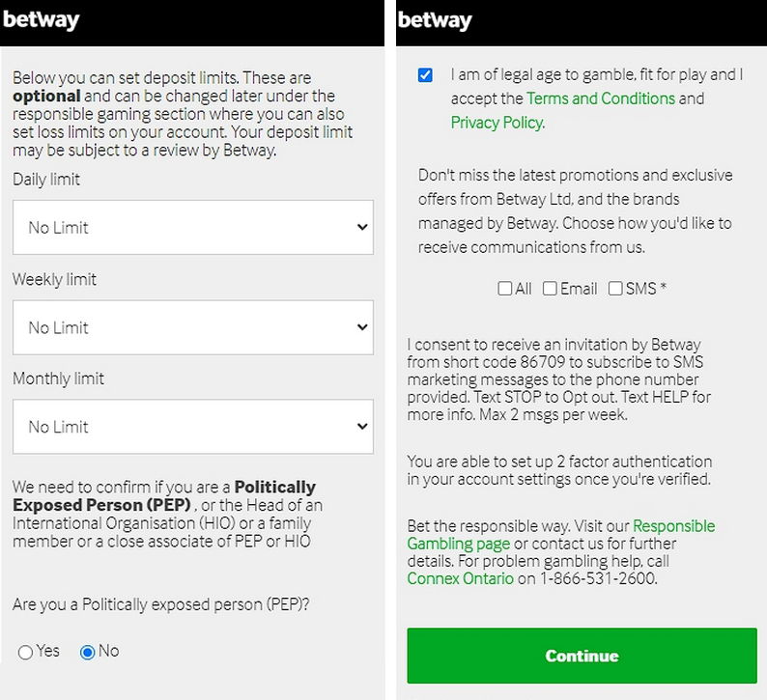The width and height of the screenshot is (767, 700).
Task: Click the Monthly limit chevron arrow
Action: (x=362, y=427)
